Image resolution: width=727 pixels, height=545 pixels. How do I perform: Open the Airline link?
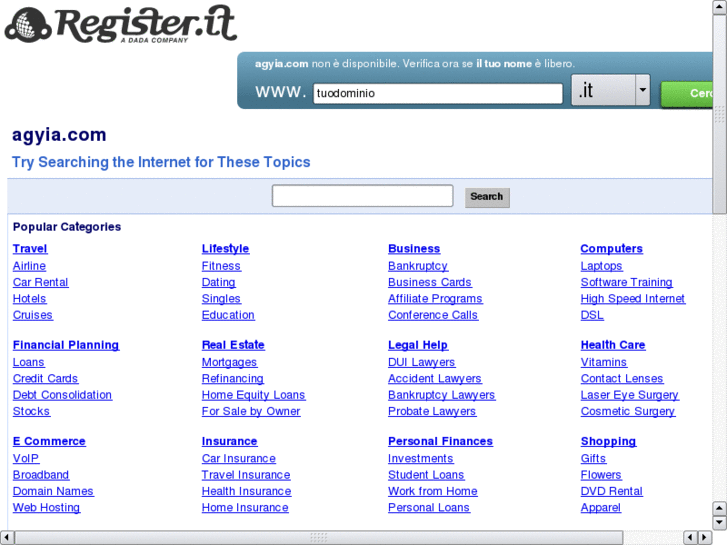click(29, 266)
